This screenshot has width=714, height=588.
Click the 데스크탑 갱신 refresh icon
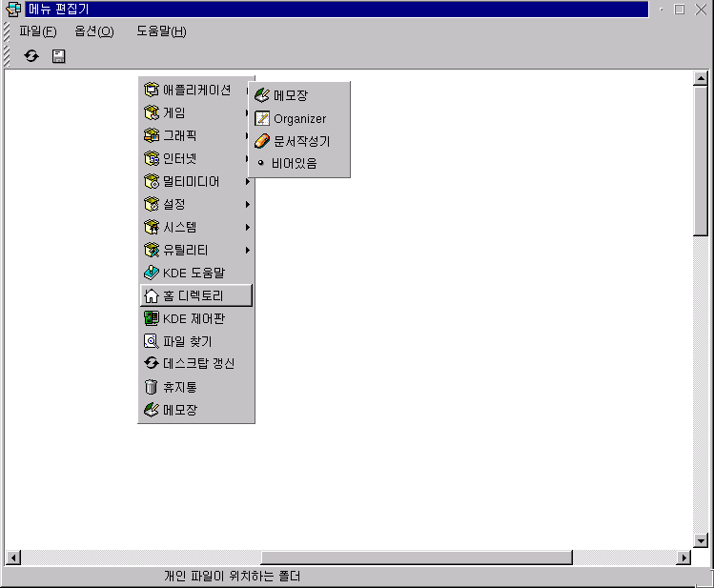point(152,363)
